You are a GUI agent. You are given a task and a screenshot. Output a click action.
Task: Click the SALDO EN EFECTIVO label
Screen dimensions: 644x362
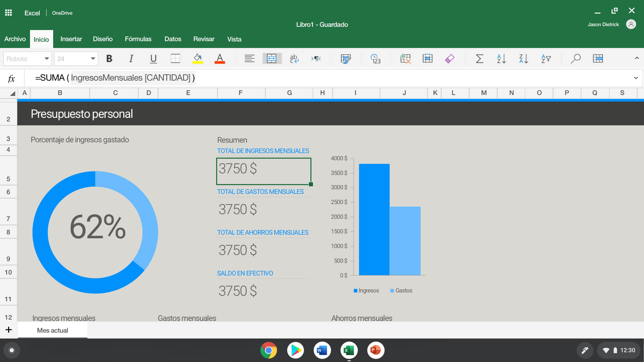click(245, 273)
